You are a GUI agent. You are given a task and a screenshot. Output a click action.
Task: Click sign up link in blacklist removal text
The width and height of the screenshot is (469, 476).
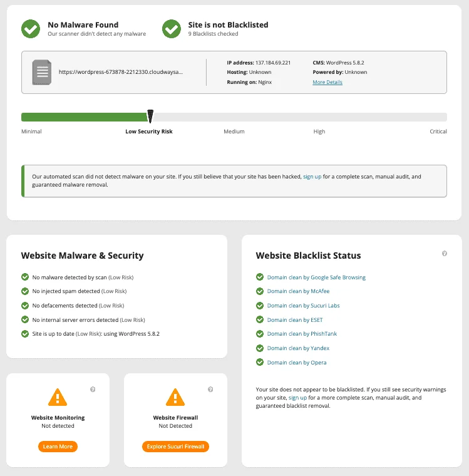[x=297, y=398]
